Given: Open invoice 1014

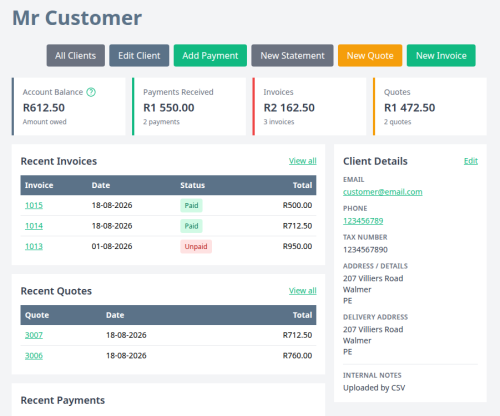Looking at the screenshot, I should [x=34, y=226].
